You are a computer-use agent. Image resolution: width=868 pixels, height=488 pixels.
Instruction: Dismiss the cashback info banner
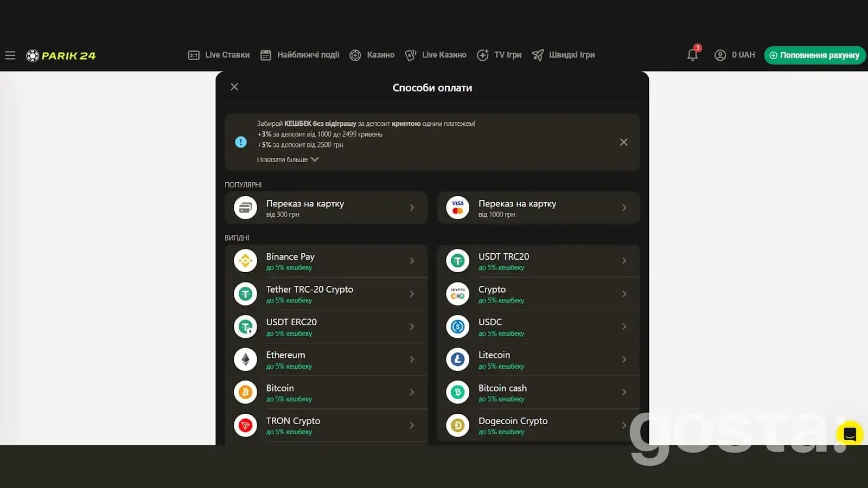coord(624,142)
